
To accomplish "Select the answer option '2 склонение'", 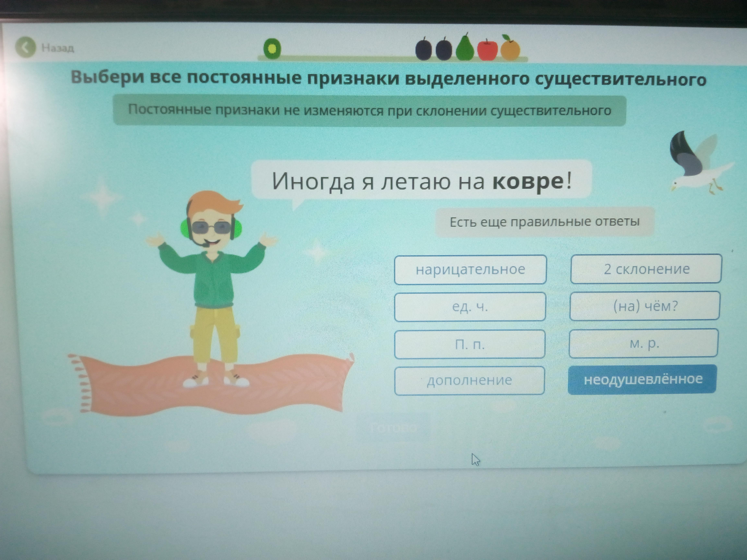I will [646, 269].
